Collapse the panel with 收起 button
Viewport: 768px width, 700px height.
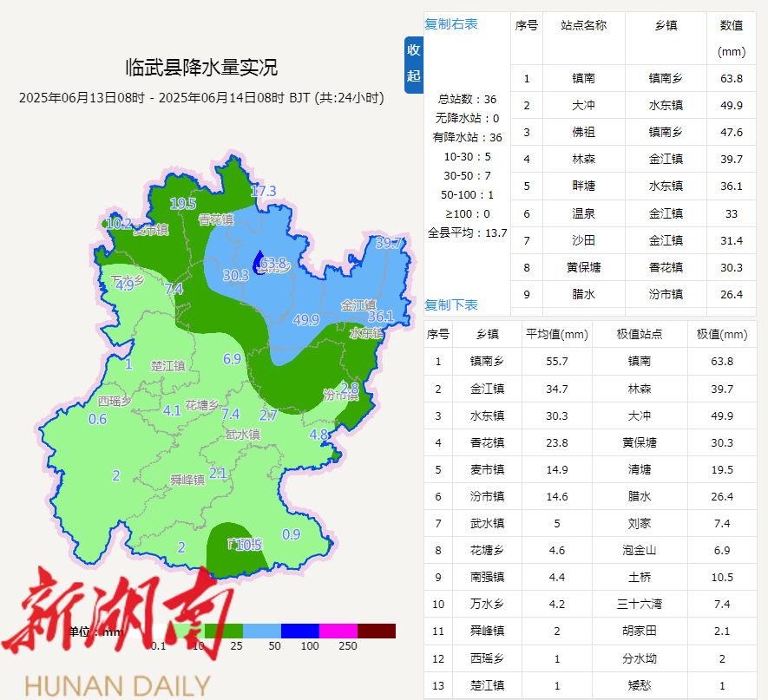tap(414, 63)
